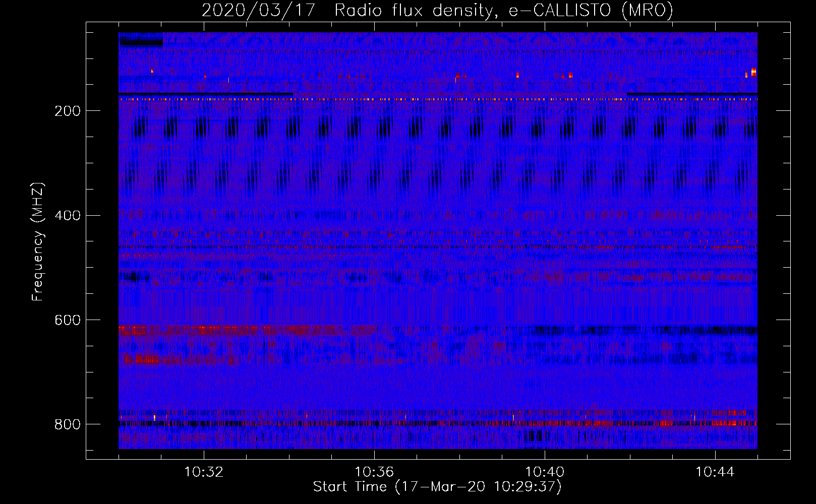Click the "600" frequency tick label

click(67, 321)
